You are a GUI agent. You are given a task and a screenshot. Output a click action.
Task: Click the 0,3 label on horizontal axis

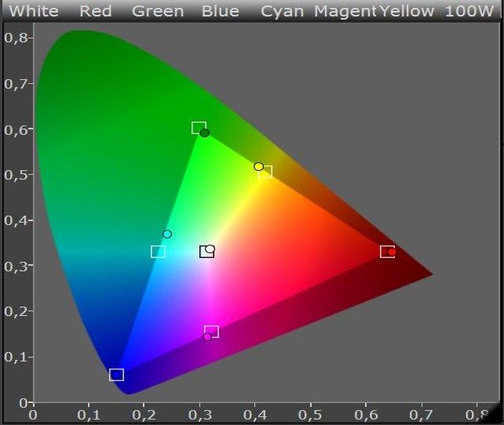click(199, 415)
